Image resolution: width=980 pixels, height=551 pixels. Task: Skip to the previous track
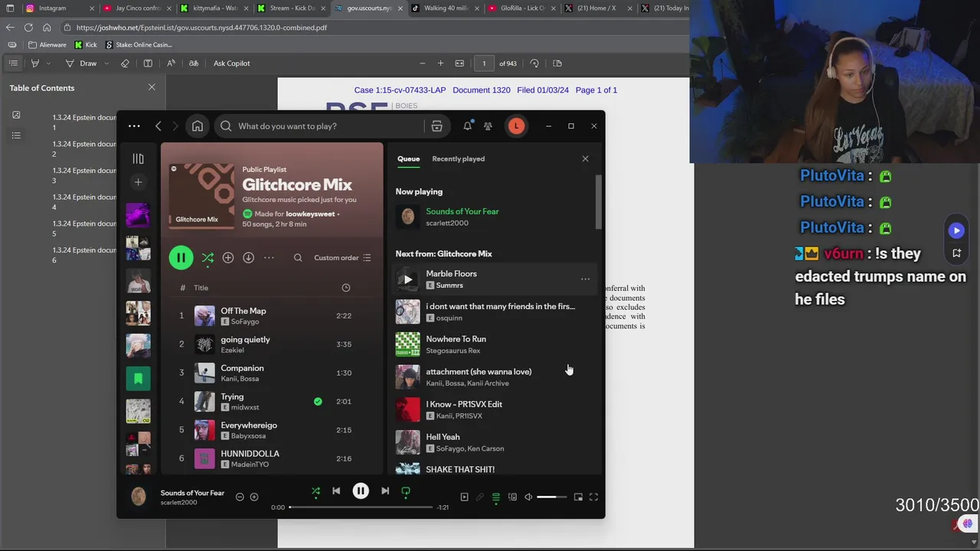coord(336,491)
